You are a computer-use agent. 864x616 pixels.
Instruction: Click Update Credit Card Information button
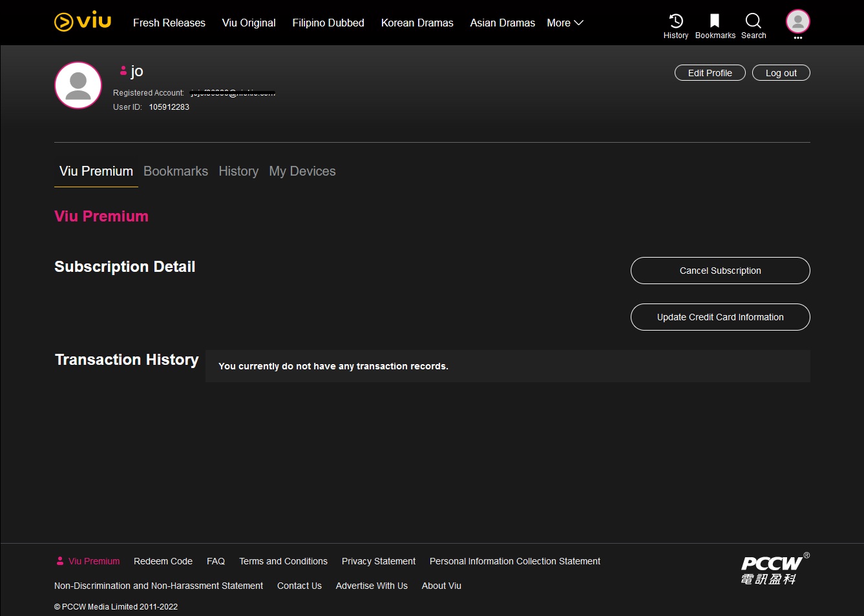click(x=721, y=317)
